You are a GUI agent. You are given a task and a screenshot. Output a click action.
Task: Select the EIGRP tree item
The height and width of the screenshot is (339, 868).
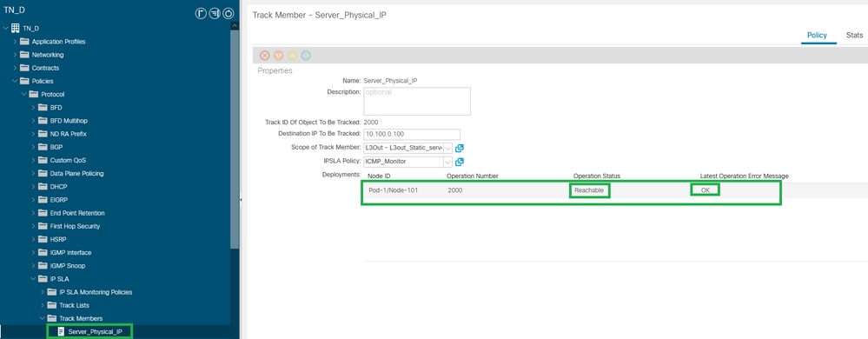pos(59,199)
